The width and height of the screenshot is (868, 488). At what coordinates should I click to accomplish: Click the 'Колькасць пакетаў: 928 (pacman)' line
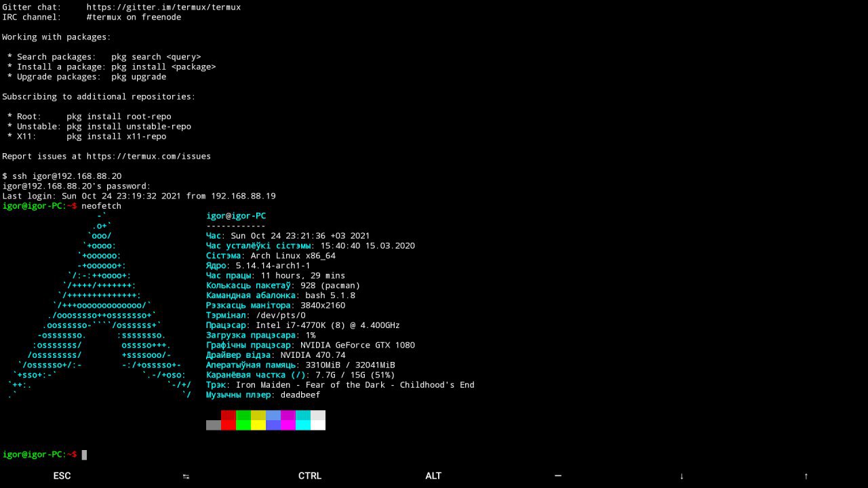click(x=283, y=285)
